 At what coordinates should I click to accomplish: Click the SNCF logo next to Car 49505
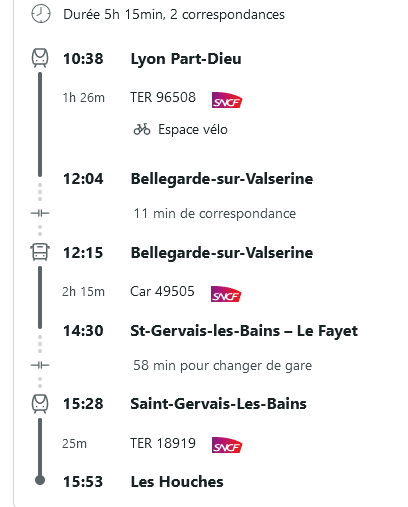(226, 294)
